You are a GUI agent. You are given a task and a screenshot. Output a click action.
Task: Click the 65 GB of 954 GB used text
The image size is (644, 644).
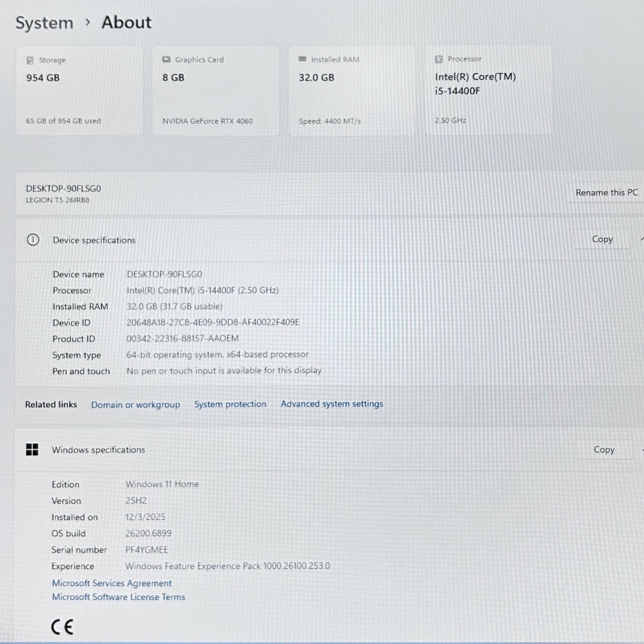(63, 121)
